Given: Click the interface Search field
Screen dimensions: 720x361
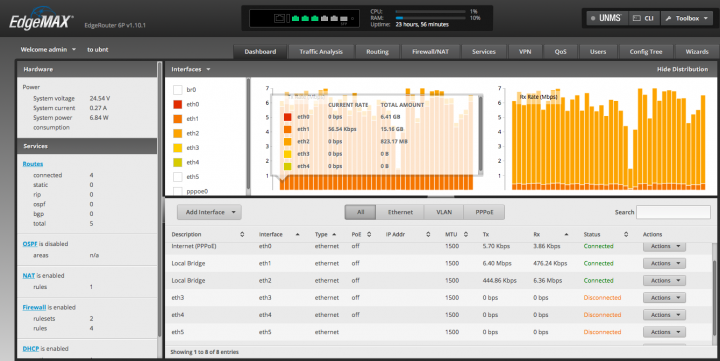Looking at the screenshot, I should pos(673,212).
